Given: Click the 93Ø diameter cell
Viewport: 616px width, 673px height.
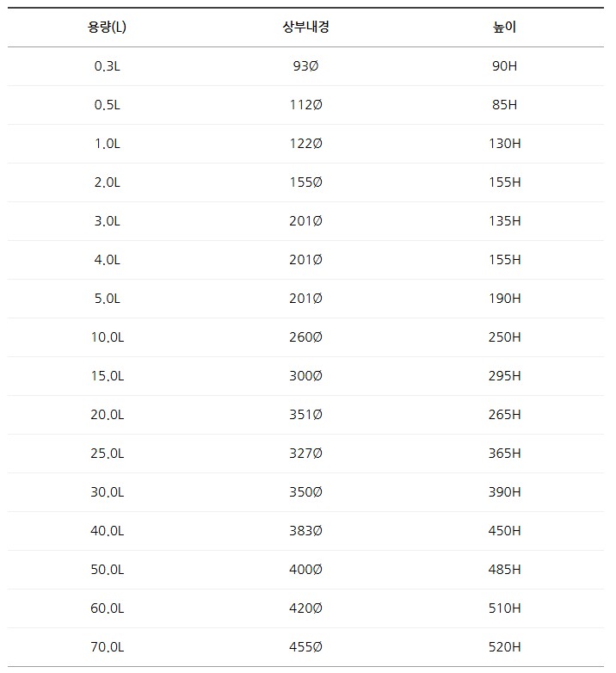Looking at the screenshot, I should [305, 66].
